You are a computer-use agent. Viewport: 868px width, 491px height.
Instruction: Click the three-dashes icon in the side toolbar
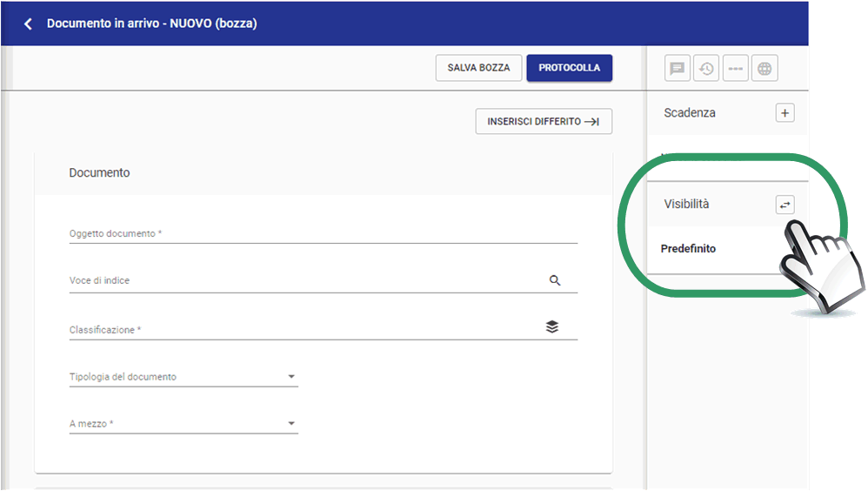(x=735, y=69)
